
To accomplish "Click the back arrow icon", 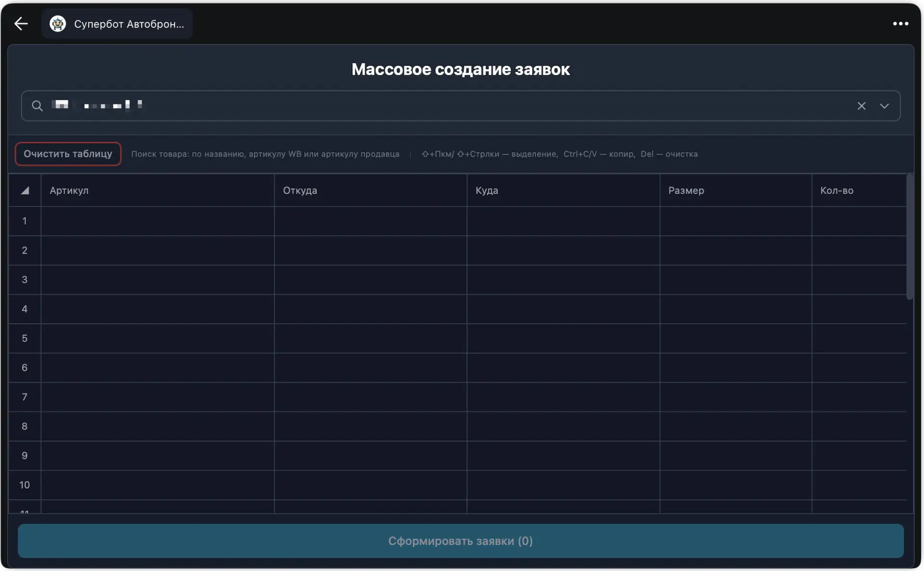I will 21,24.
